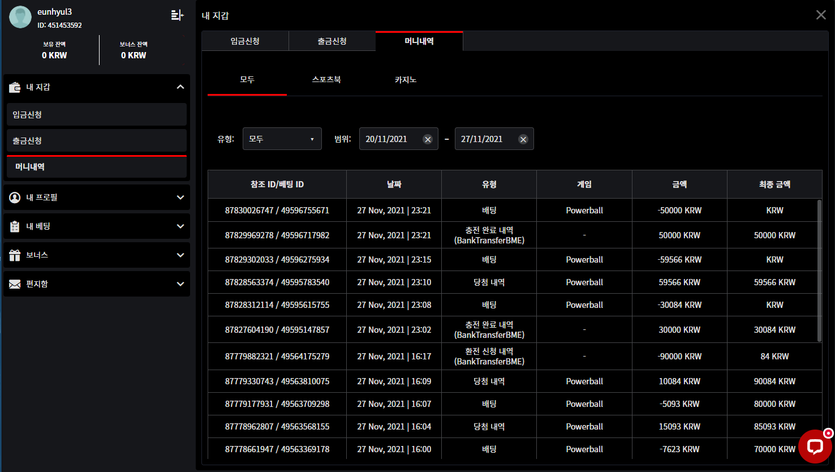Clear the 27/11/2021 end date
835x472 pixels.
pos(523,139)
